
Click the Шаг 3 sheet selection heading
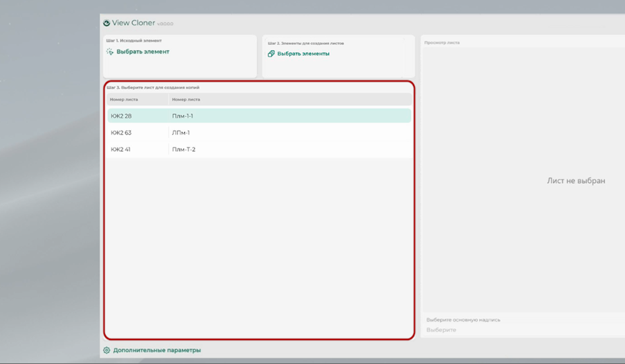(x=153, y=87)
